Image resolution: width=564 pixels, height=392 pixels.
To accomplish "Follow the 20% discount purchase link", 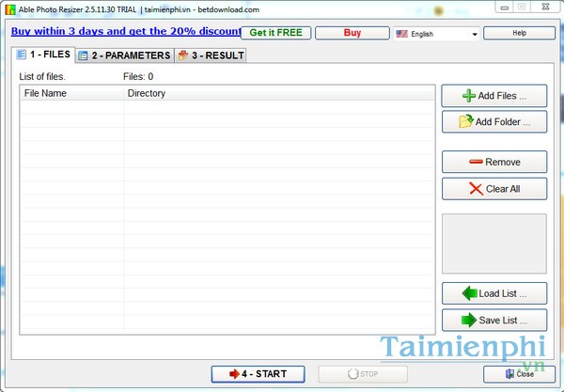I will pos(120,31).
